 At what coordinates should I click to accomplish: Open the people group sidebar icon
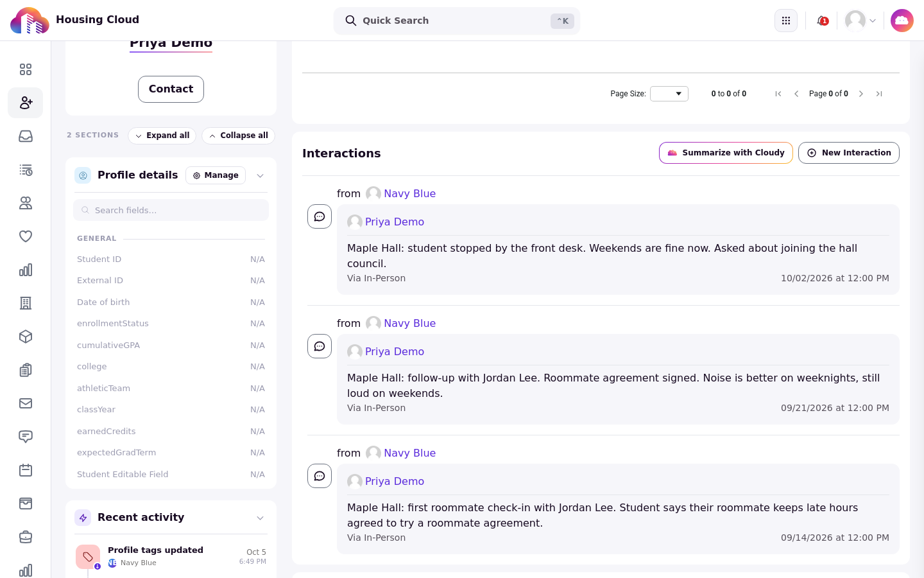point(26,203)
